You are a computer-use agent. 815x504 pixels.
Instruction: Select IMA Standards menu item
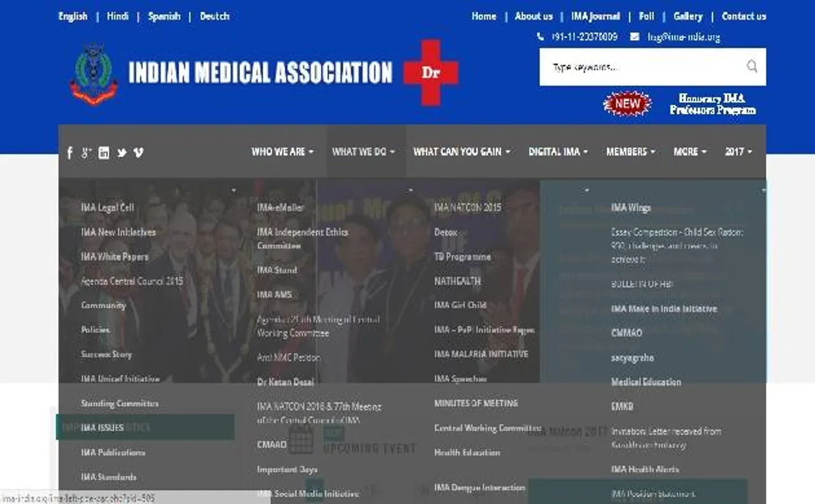pyautogui.click(x=109, y=477)
